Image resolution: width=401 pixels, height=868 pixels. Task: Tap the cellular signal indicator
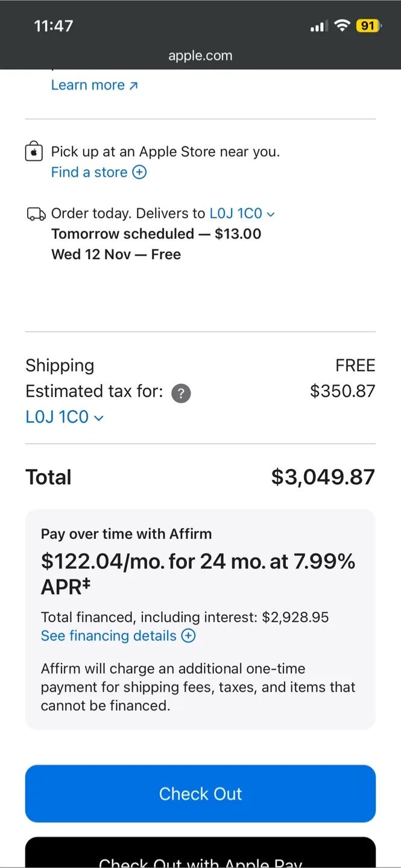318,25
